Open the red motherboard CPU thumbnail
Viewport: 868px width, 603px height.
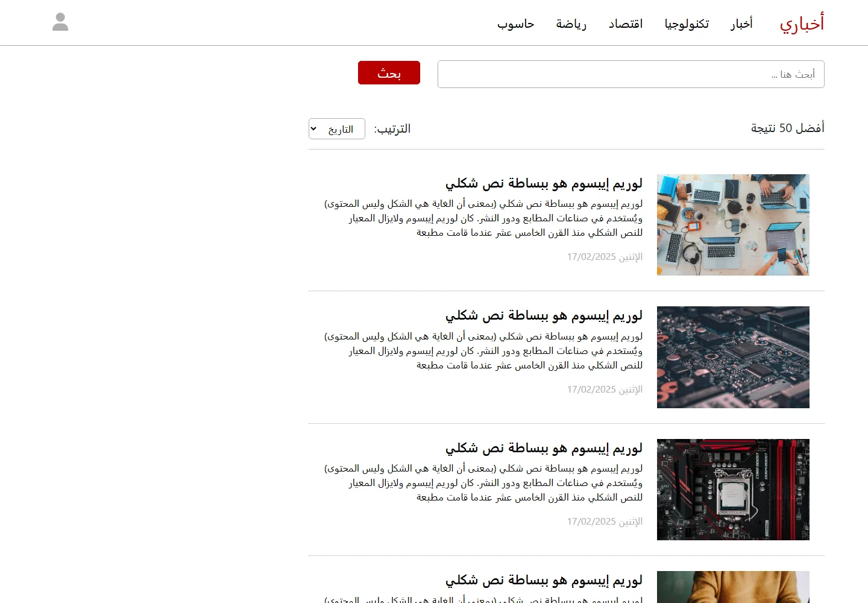point(733,490)
